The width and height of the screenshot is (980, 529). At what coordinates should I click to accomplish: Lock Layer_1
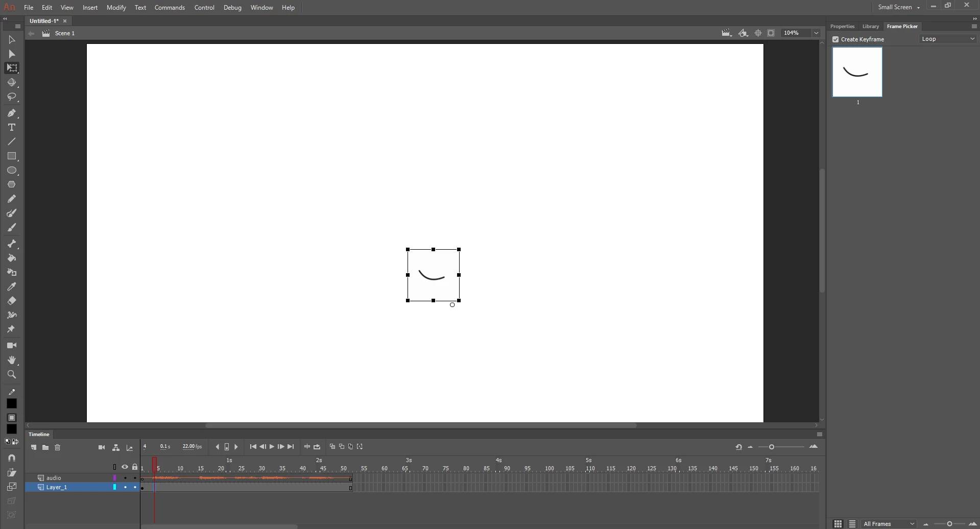pyautogui.click(x=135, y=487)
